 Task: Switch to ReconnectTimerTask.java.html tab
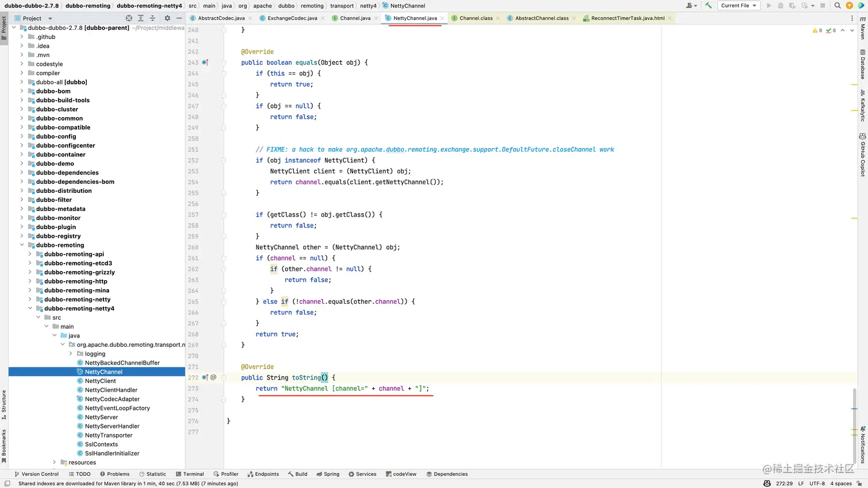(x=628, y=18)
